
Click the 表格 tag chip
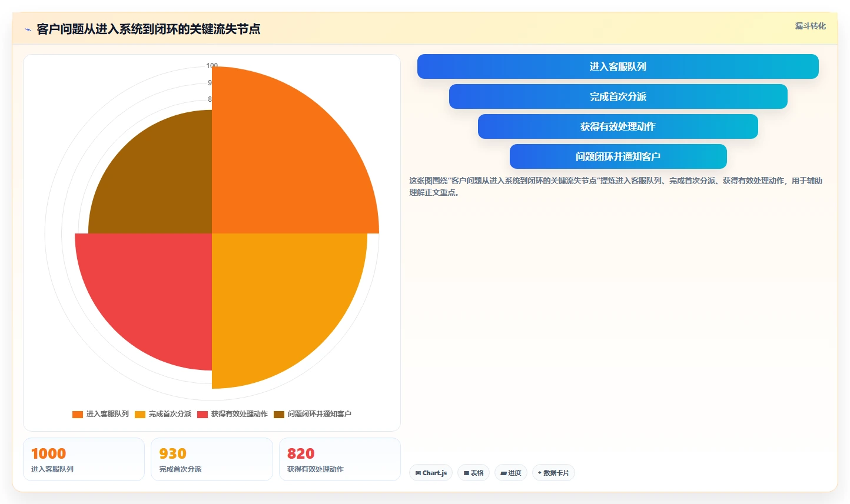(x=473, y=473)
